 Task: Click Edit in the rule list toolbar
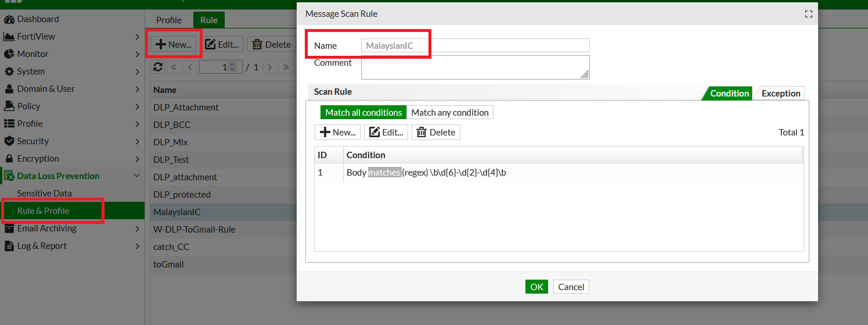tap(223, 44)
